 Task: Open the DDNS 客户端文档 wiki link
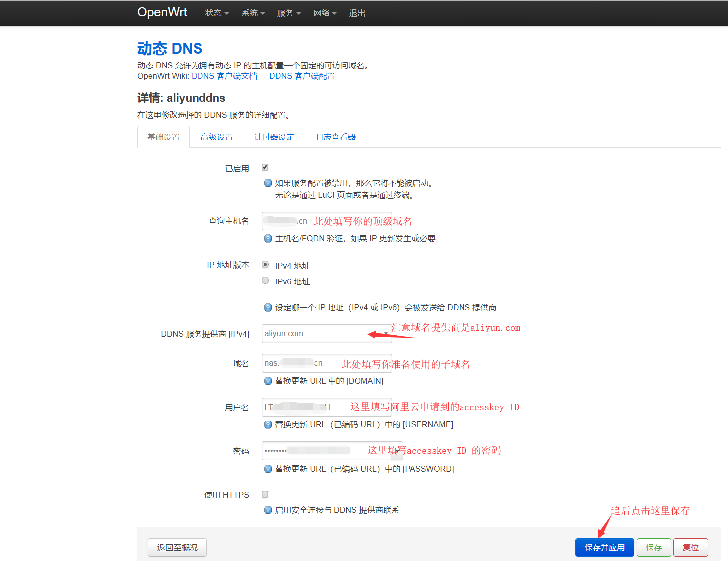click(x=224, y=76)
